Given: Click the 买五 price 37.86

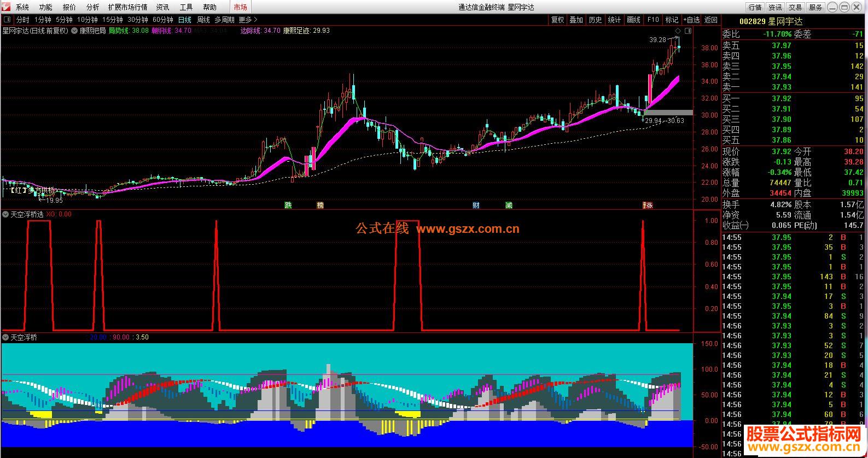Looking at the screenshot, I should tap(782, 140).
